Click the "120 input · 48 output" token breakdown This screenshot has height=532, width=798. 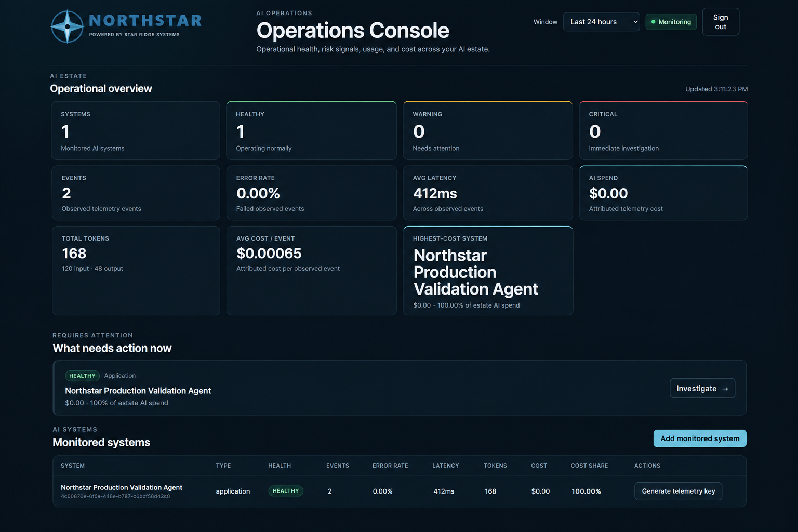(x=92, y=269)
